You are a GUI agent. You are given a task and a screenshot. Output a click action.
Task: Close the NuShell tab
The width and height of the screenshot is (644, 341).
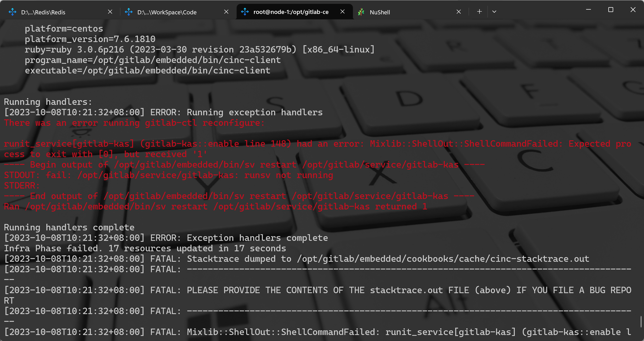pyautogui.click(x=458, y=12)
